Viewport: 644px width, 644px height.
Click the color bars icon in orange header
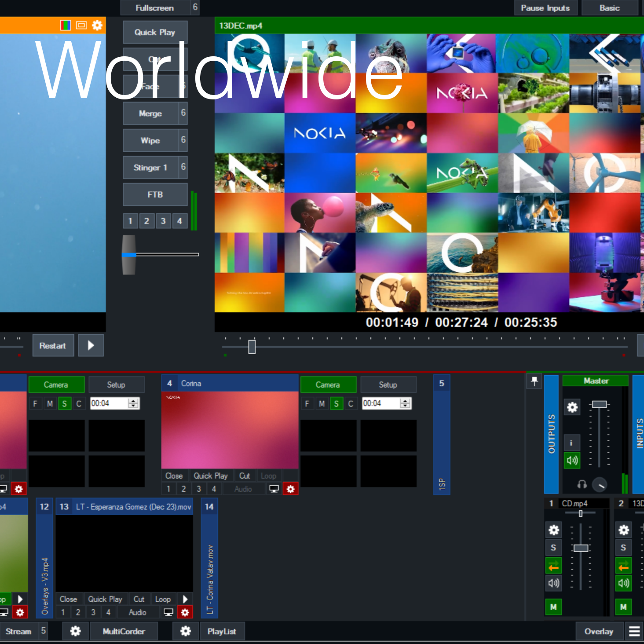click(66, 25)
